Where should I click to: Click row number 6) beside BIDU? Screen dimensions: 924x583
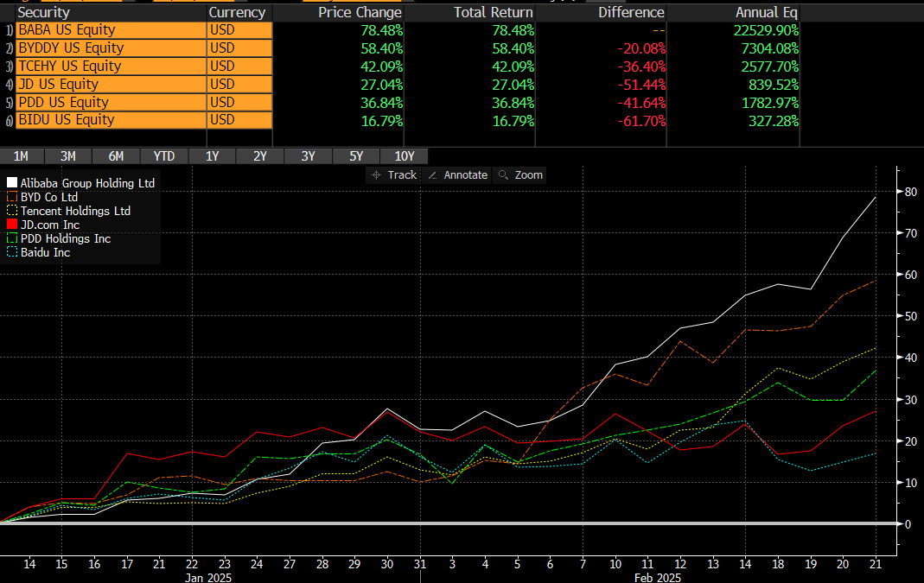click(x=9, y=121)
